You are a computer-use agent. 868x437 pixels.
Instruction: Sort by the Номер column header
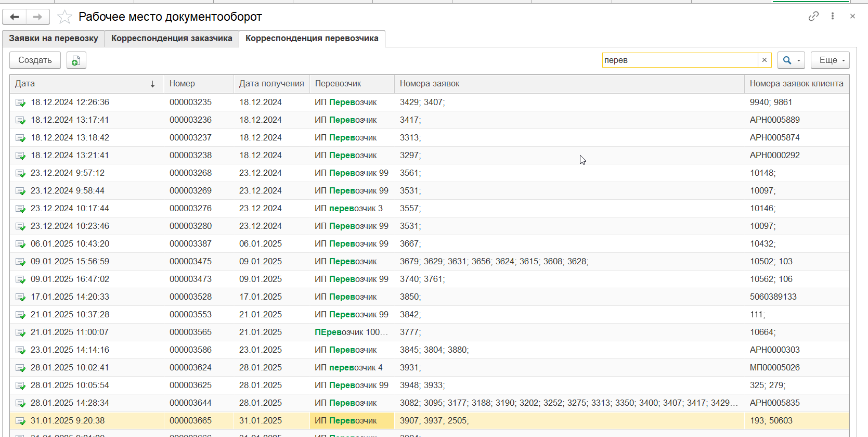[199, 84]
